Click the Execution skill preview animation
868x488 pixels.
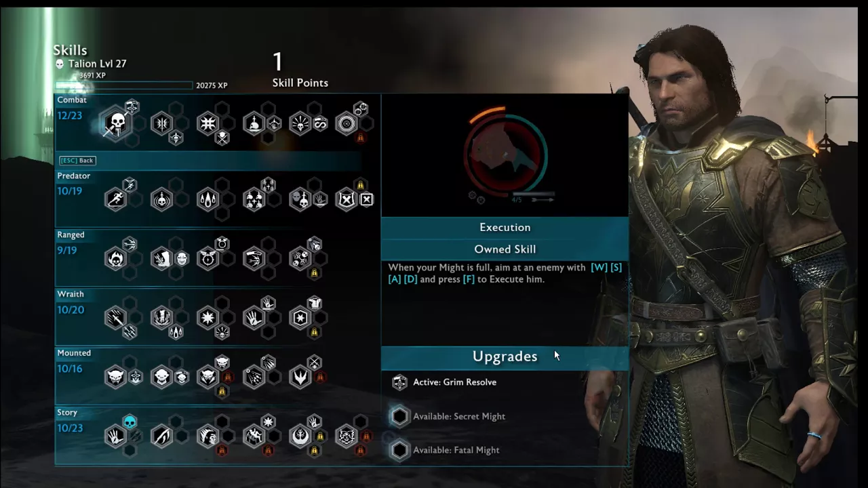click(x=505, y=155)
